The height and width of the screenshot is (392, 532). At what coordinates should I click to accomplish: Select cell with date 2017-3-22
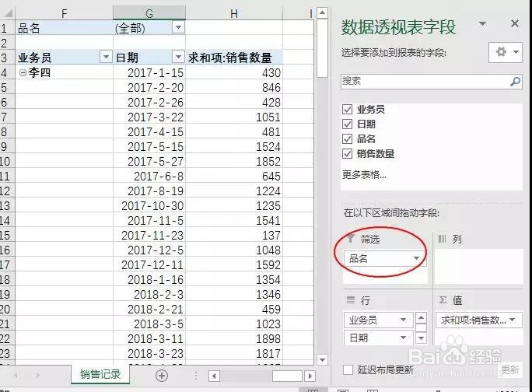point(149,117)
